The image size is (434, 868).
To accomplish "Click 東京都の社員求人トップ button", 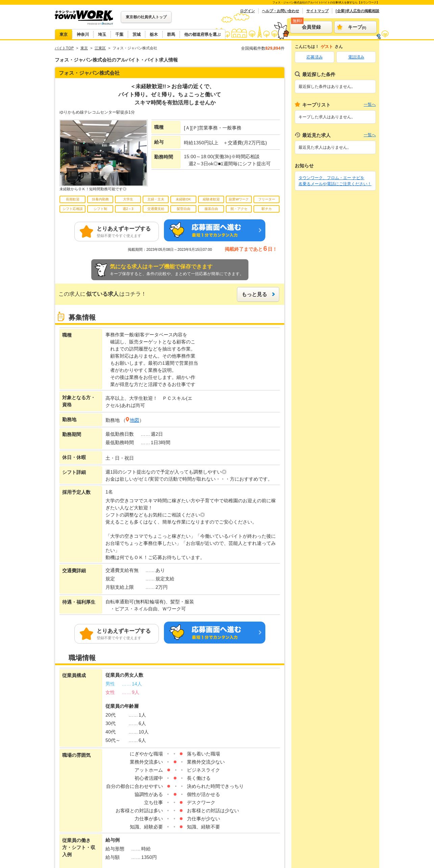I will 146,17.
